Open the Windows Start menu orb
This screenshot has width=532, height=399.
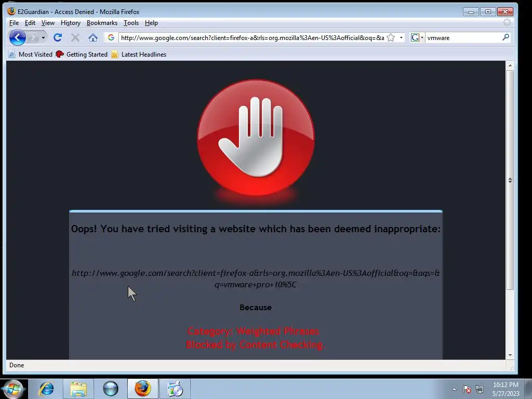[13, 389]
